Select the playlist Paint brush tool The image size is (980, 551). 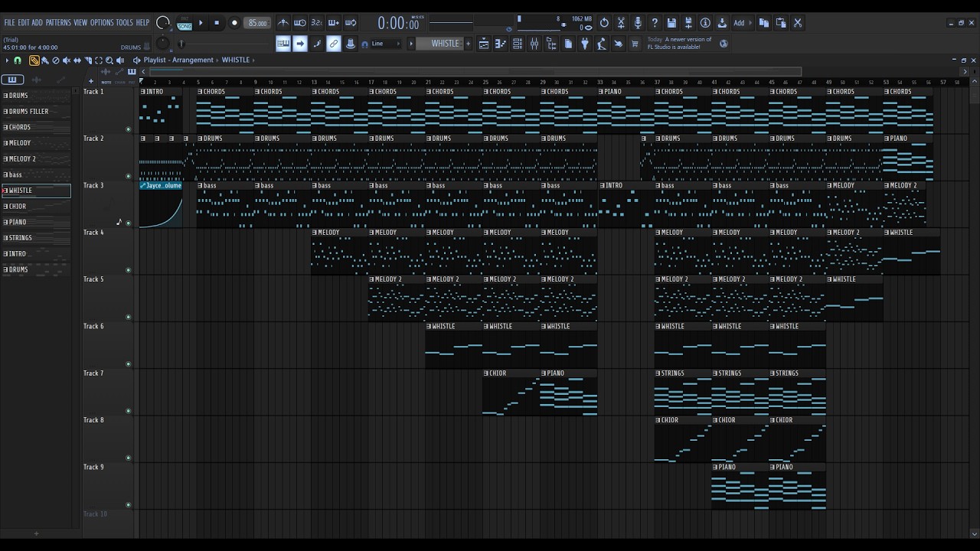[x=45, y=60]
